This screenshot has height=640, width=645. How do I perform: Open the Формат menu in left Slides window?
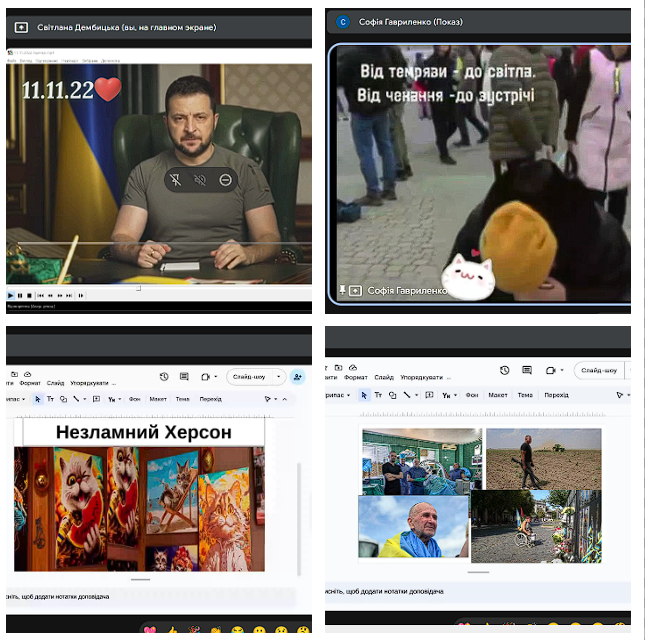click(30, 382)
